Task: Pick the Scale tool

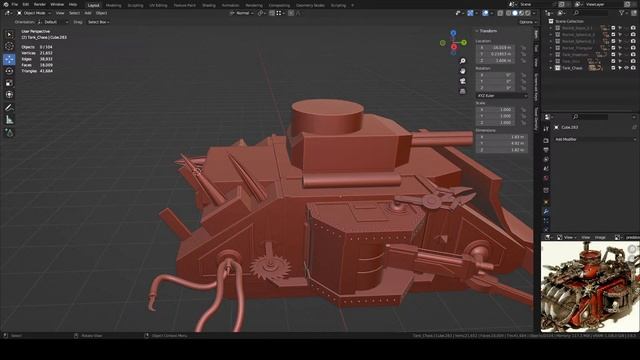Action: coord(9,83)
